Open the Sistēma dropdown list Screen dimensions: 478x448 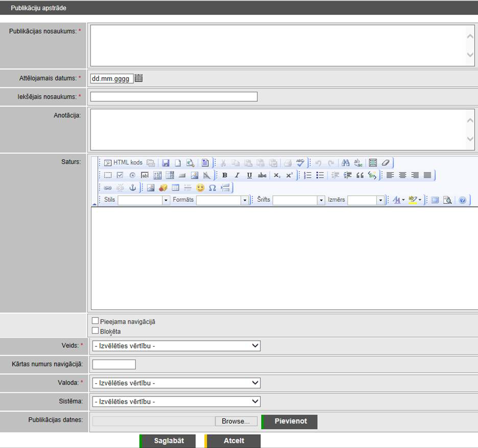click(176, 402)
